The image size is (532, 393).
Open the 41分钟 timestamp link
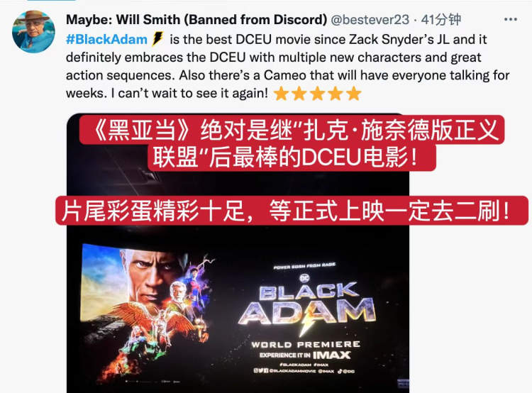coord(440,20)
